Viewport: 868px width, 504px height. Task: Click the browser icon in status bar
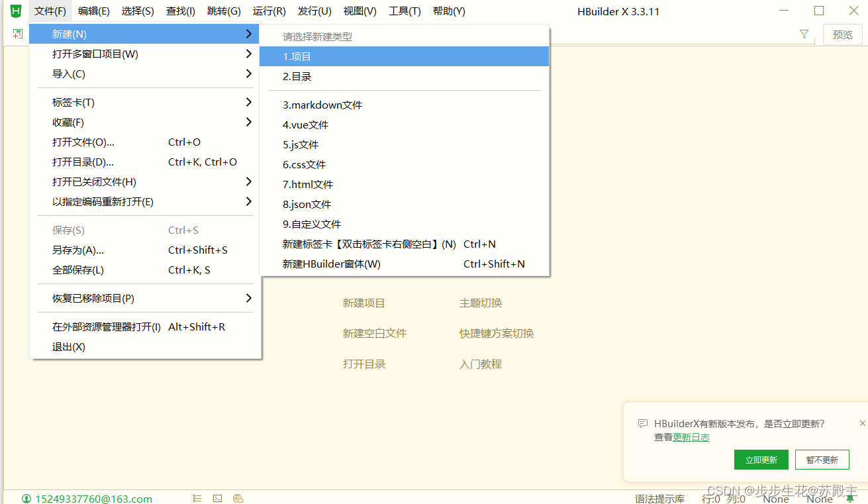(239, 498)
